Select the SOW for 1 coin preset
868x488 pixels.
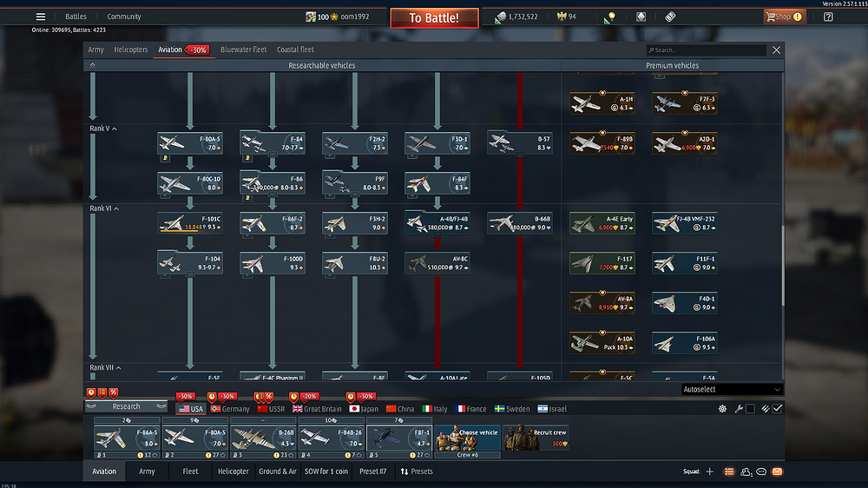click(x=326, y=472)
